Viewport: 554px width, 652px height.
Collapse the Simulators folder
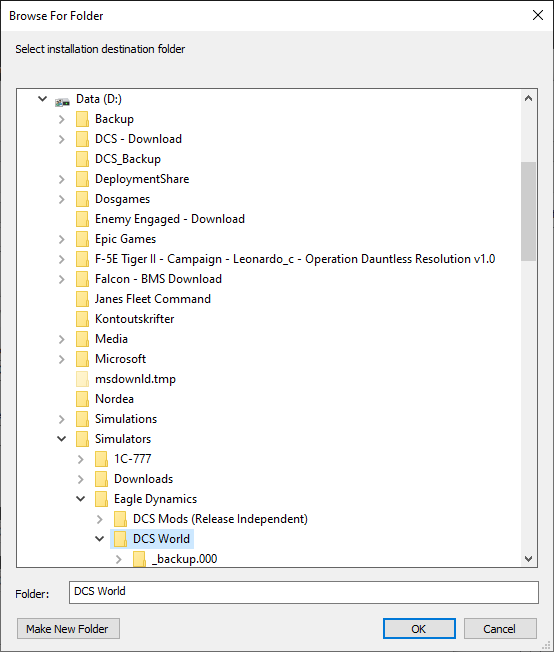point(62,439)
